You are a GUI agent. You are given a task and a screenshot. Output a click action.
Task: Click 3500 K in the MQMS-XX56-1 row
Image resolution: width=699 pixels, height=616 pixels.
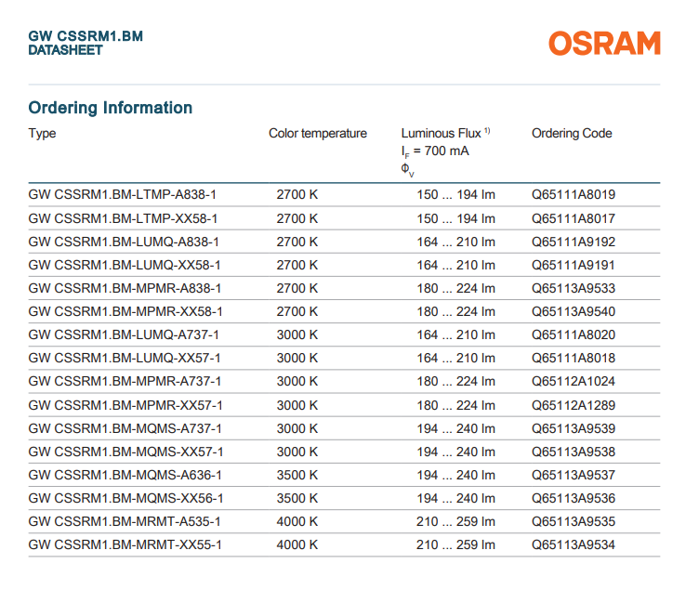coord(297,498)
